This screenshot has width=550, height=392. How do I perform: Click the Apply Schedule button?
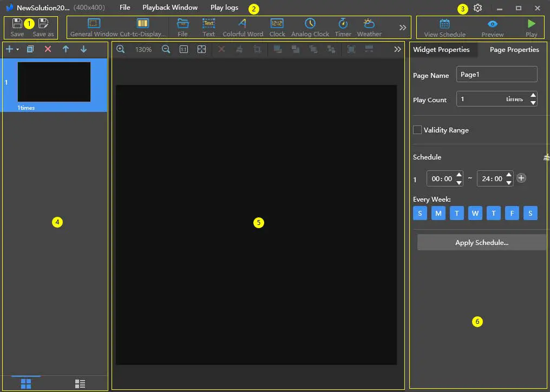point(481,242)
